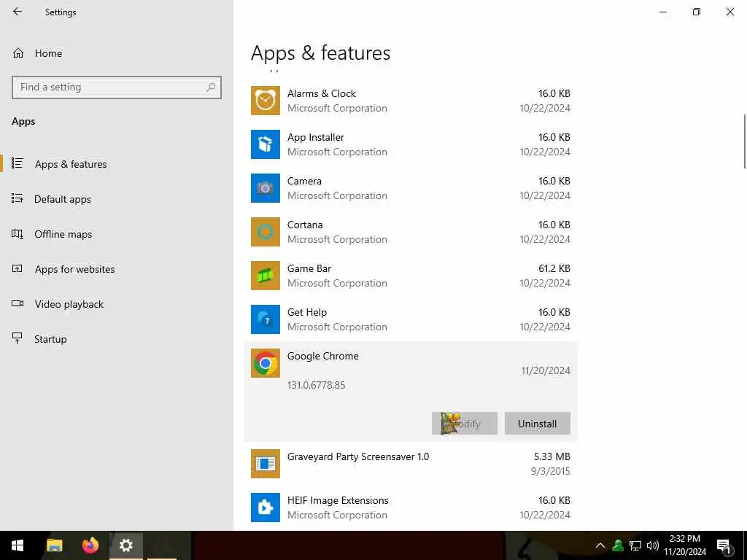Open the Windows Start menu
The image size is (747, 560).
(18, 545)
